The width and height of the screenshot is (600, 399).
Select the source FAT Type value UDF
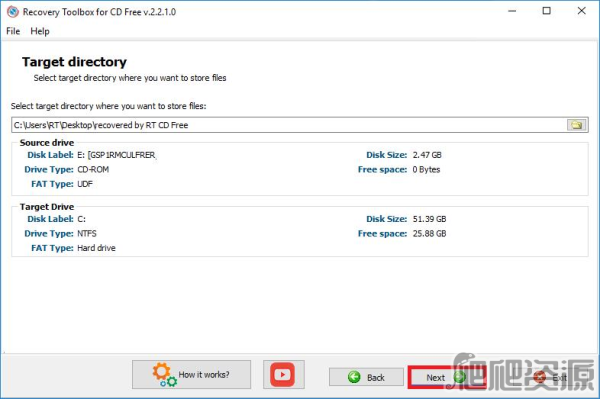(x=85, y=184)
